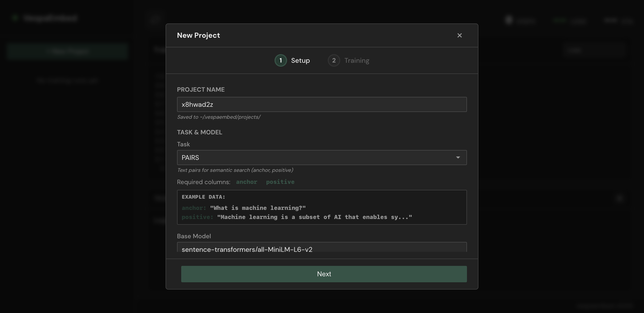Focus the Project Name input field

pos(322,104)
